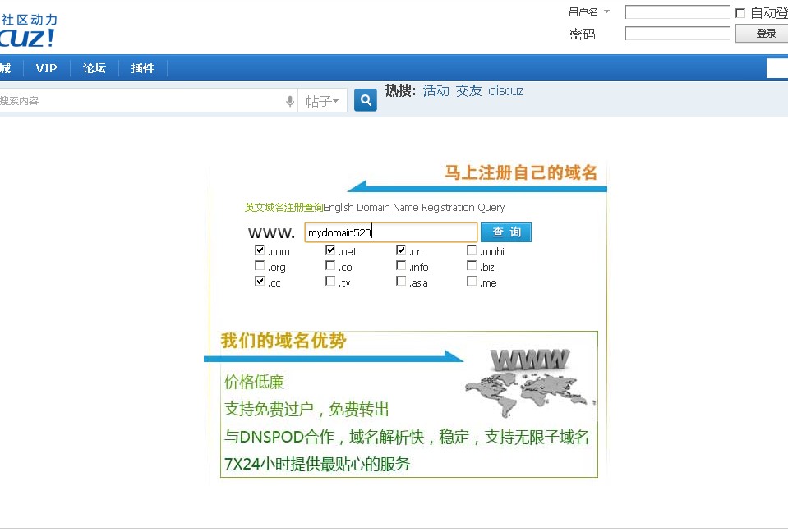Check the .org domain checkbox
The width and height of the screenshot is (788, 532).
(x=260, y=265)
